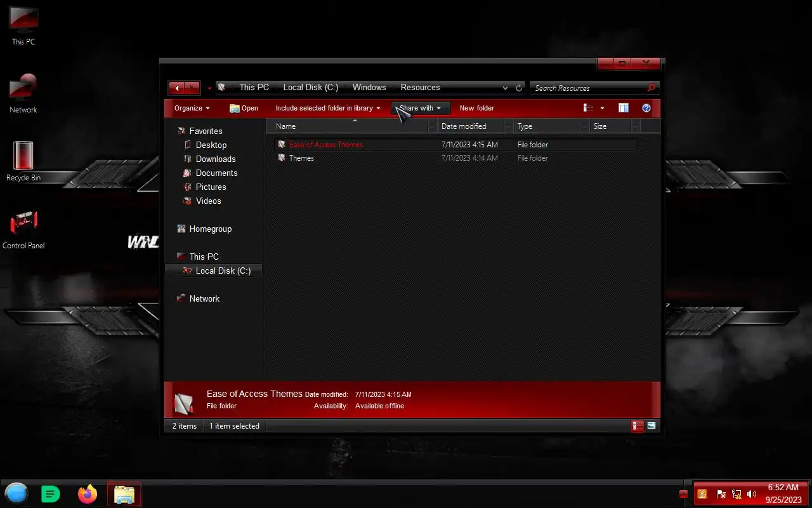Go forward with the right arrow button

(192, 88)
